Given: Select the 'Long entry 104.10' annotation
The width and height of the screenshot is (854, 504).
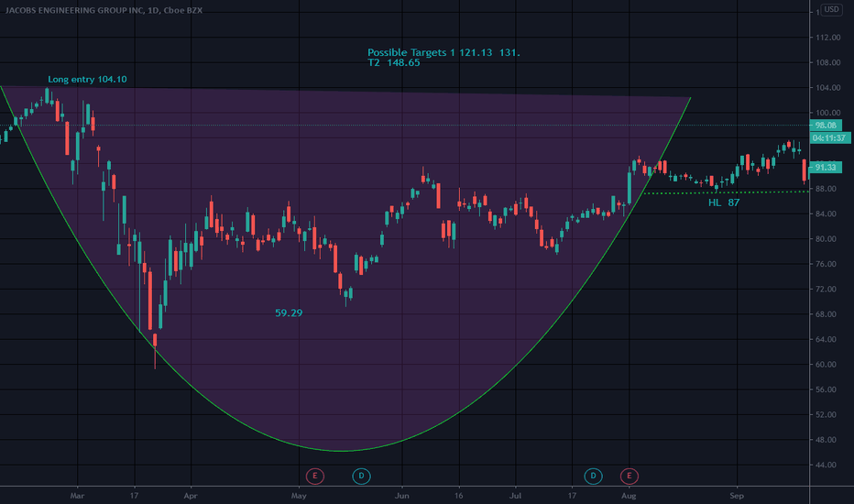Looking at the screenshot, I should pyautogui.click(x=87, y=80).
